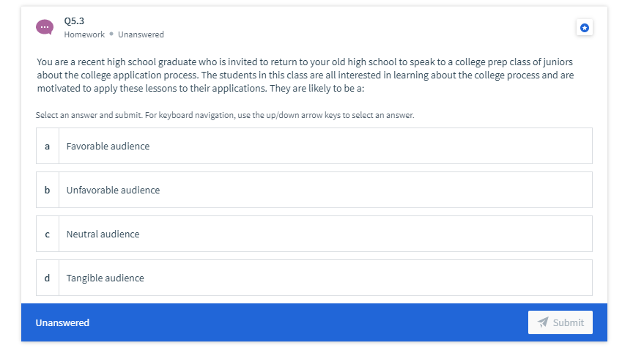The width and height of the screenshot is (644, 351).
Task: Select answer letter a box
Action: [x=47, y=146]
